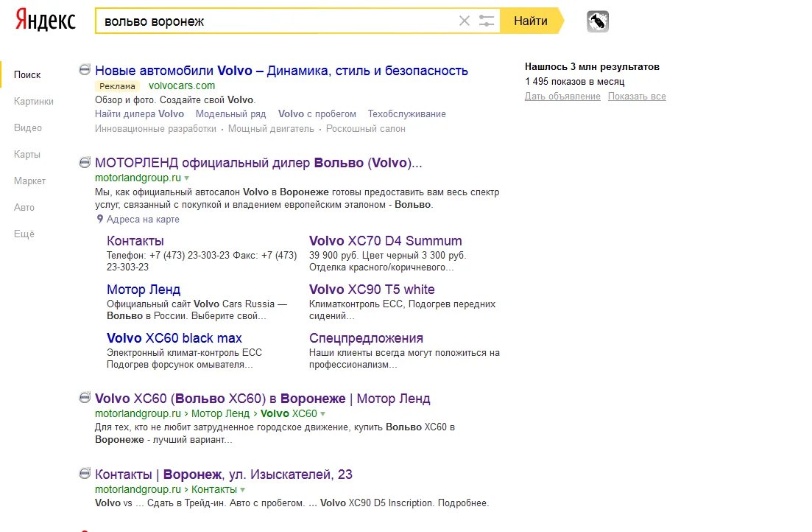
Task: Click map pin icon by Адреса на карте
Action: (x=100, y=219)
